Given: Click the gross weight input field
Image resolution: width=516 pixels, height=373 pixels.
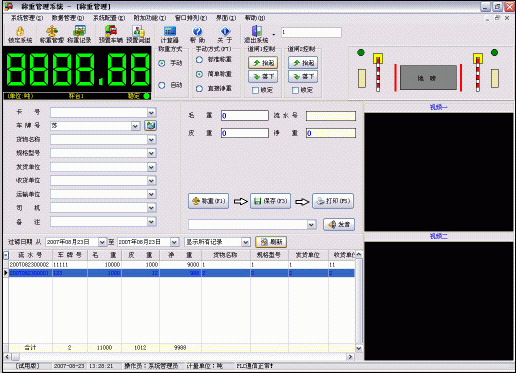Looking at the screenshot, I should point(245,116).
